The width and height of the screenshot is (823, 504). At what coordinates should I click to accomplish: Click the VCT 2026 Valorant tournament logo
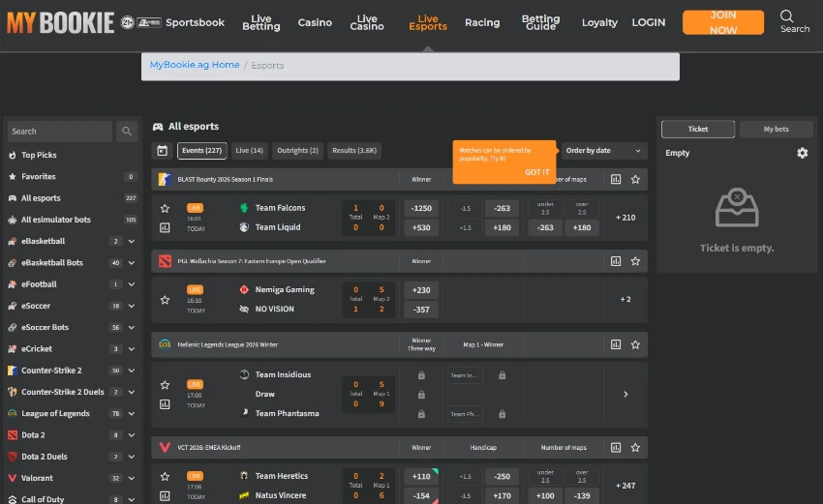[165, 447]
